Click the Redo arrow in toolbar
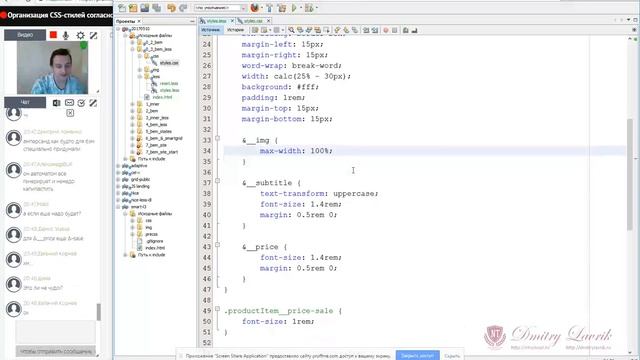 coord(183,8)
